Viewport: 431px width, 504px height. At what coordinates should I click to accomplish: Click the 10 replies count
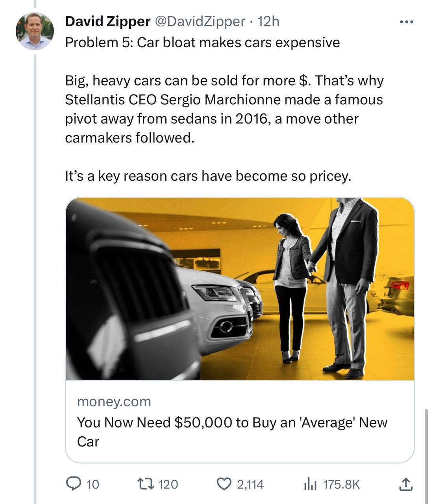92,484
